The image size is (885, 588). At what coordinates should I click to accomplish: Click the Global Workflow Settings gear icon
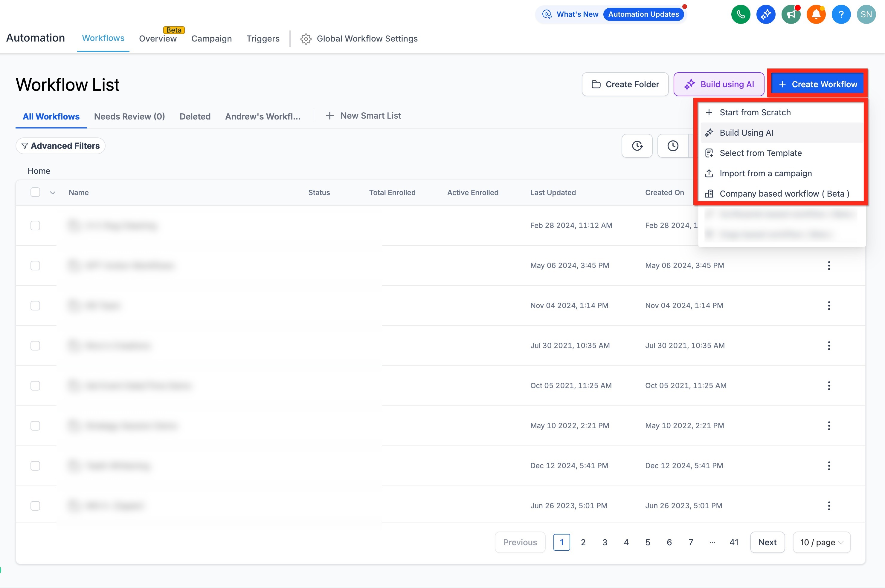point(306,39)
